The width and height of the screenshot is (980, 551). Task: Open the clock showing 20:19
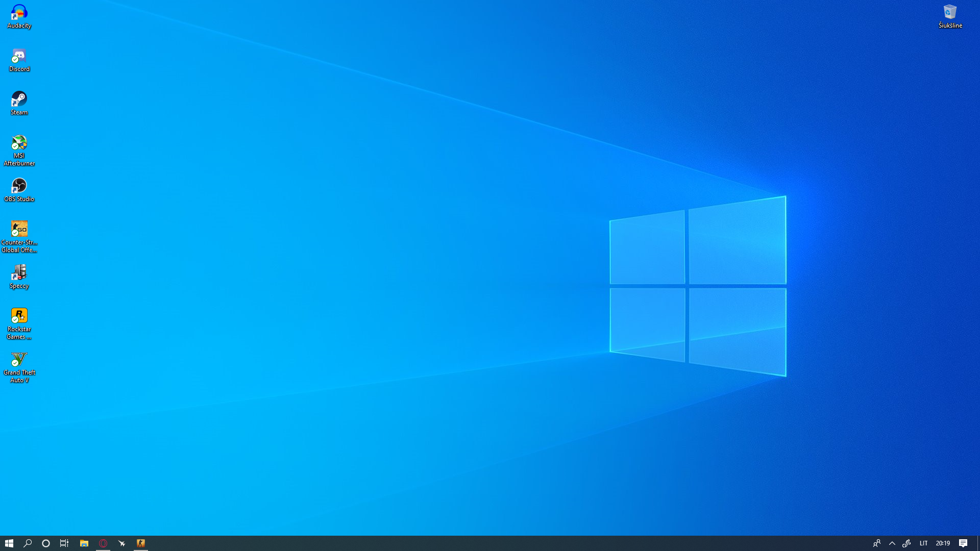click(x=943, y=543)
